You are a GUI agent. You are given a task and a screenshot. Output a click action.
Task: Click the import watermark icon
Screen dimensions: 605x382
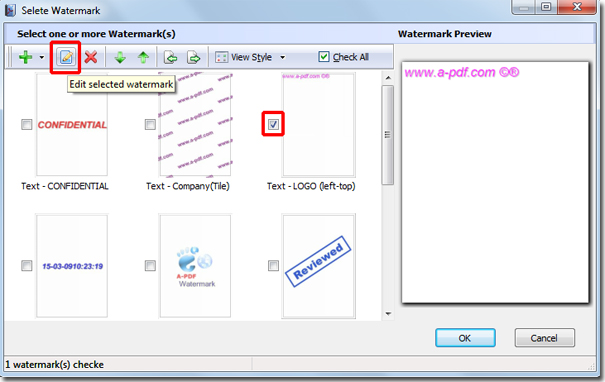coord(171,57)
